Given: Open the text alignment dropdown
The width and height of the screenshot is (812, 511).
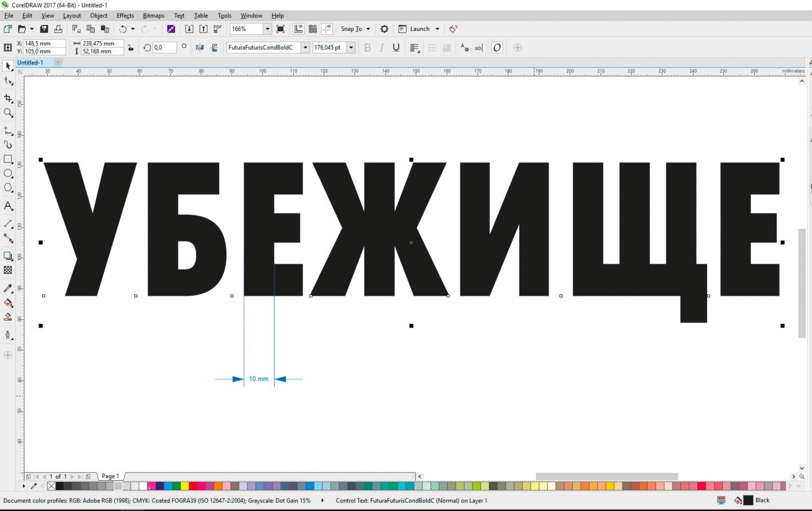Looking at the screenshot, I should point(415,48).
